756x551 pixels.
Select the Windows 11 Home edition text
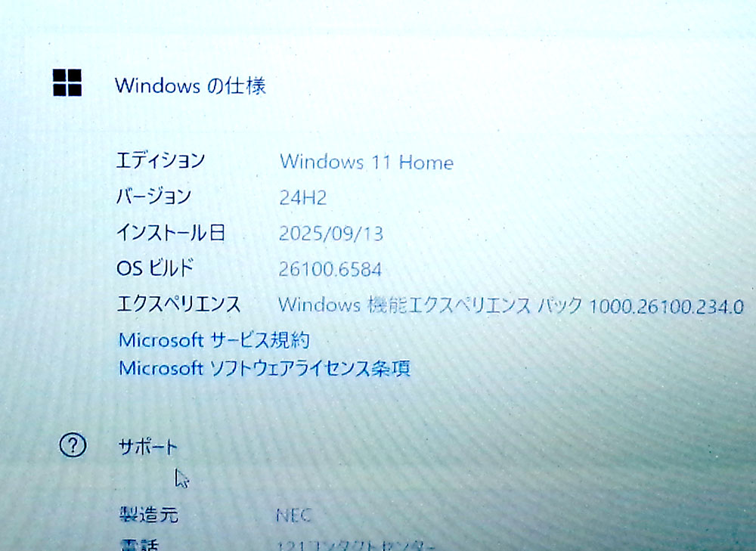(x=366, y=162)
